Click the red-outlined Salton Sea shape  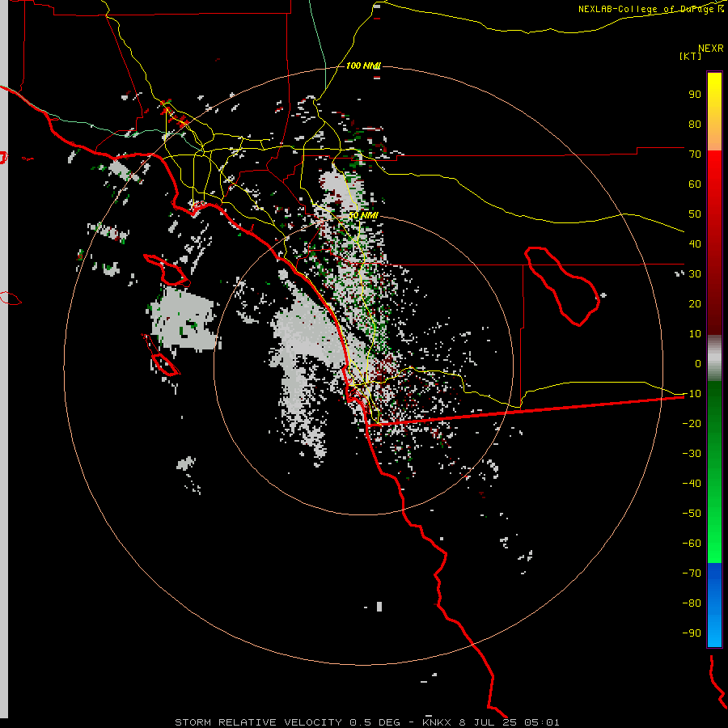pos(562,286)
